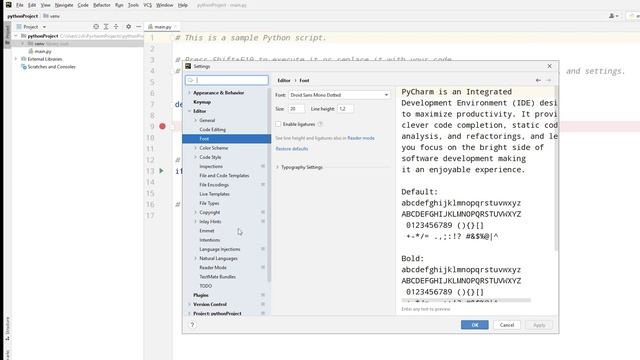The height and width of the screenshot is (360, 640).
Task: Open Project panel gear options
Action: click(129, 27)
